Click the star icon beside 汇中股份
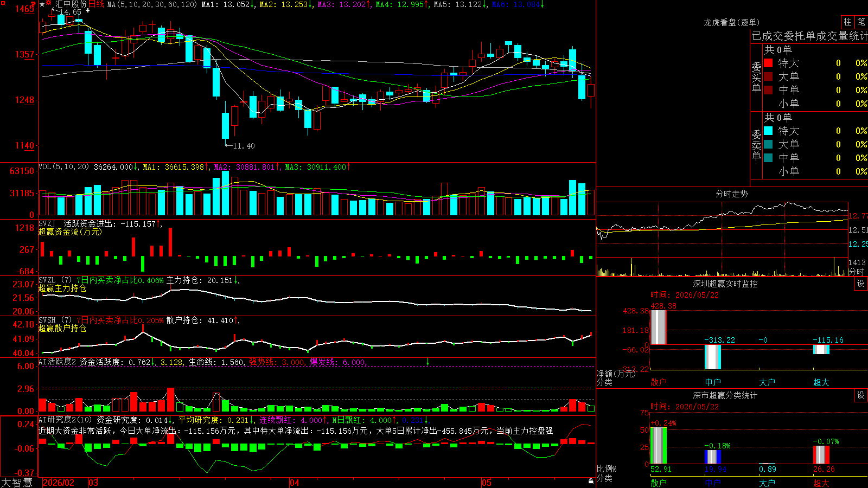 pyautogui.click(x=42, y=4)
